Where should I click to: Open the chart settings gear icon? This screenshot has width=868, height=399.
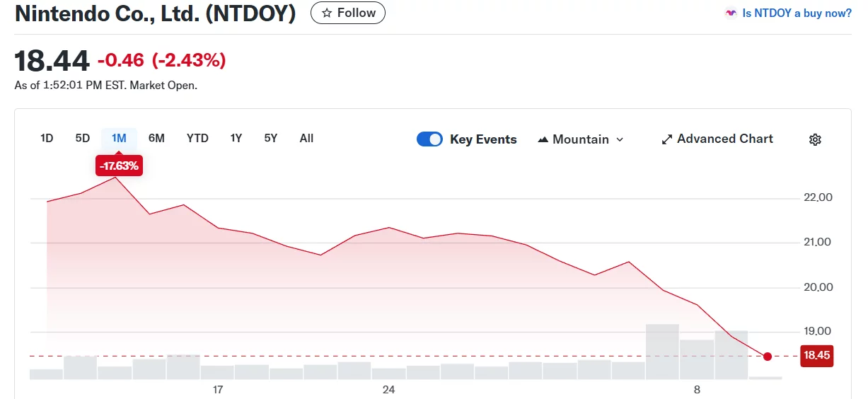815,139
